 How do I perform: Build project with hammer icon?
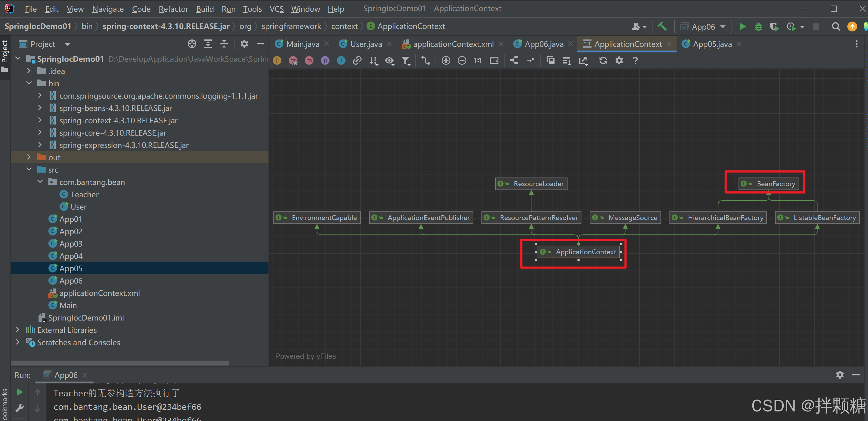click(662, 27)
